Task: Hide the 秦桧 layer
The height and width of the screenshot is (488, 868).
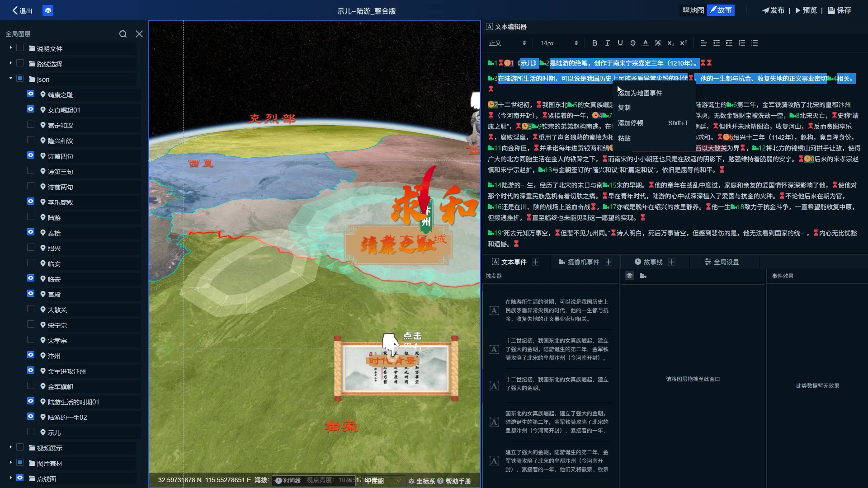Action: (31, 232)
